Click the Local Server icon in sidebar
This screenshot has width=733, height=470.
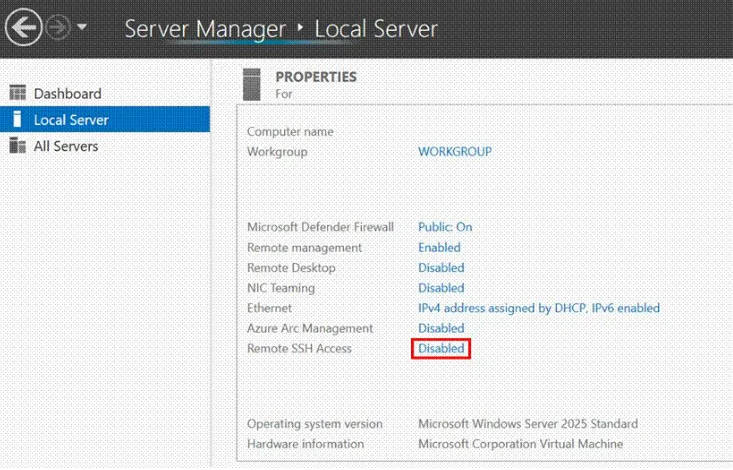[x=17, y=119]
